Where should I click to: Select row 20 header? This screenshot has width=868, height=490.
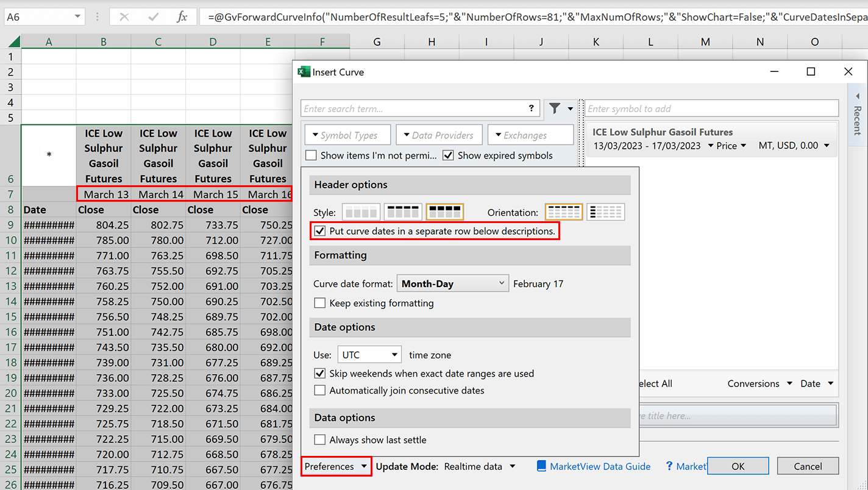coord(11,393)
